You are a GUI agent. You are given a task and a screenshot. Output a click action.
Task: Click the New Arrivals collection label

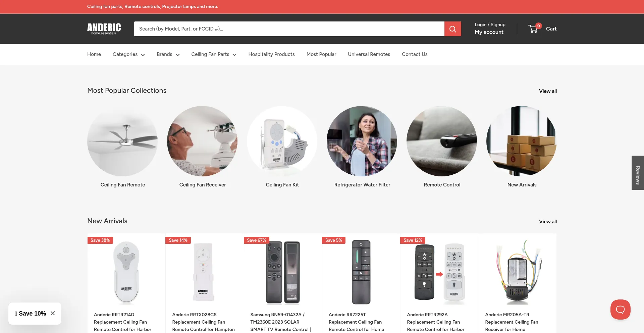click(522, 185)
